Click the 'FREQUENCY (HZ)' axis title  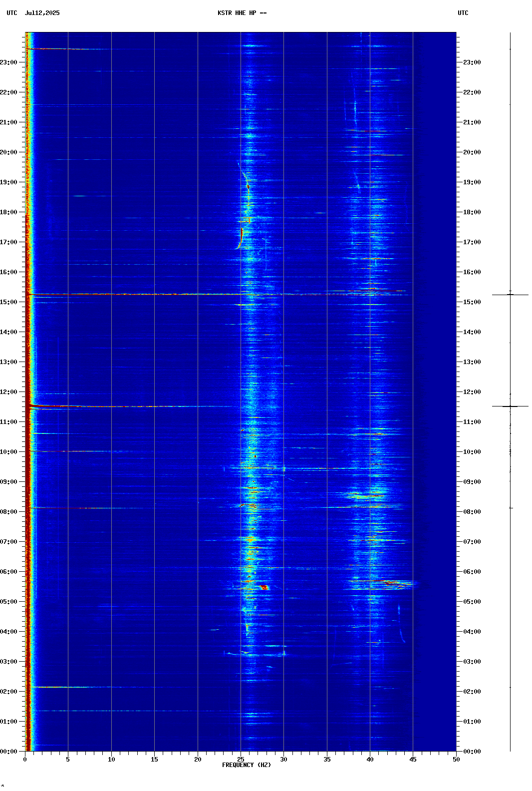pos(247,765)
